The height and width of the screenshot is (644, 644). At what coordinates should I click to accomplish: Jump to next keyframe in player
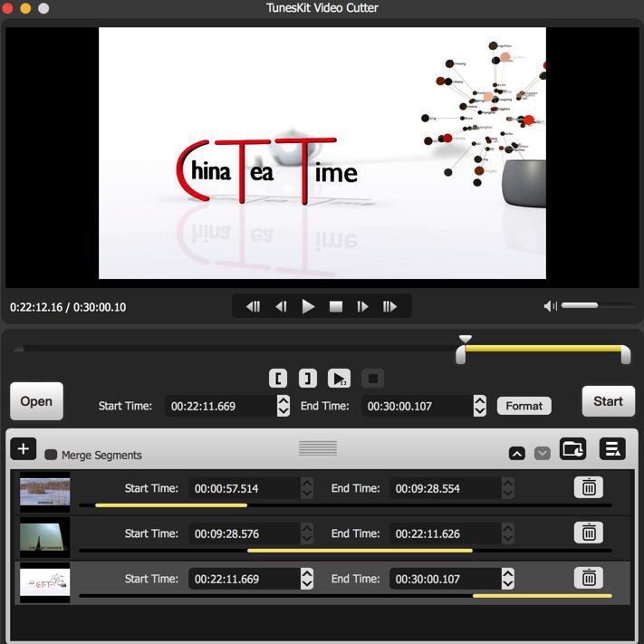[x=389, y=306]
